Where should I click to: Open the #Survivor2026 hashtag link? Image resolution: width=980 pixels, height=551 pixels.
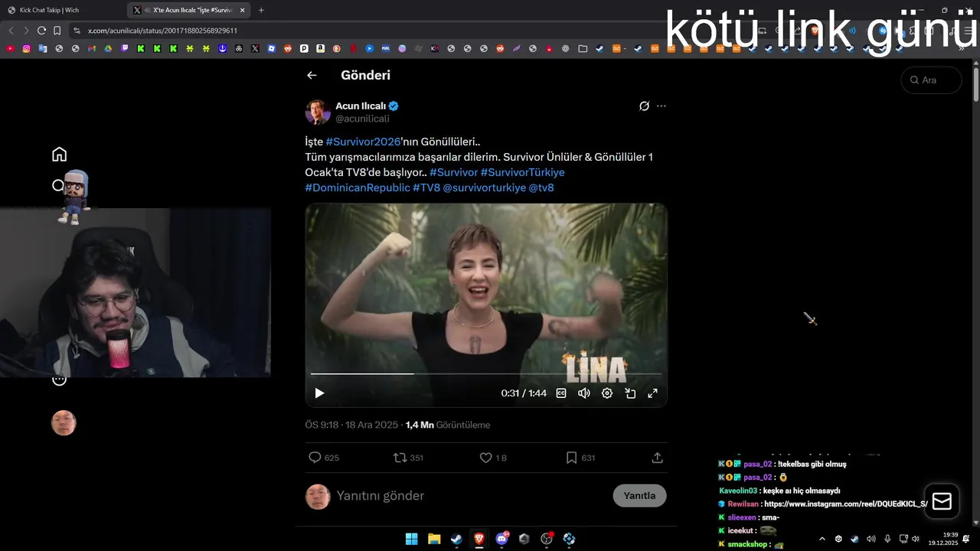tap(363, 142)
